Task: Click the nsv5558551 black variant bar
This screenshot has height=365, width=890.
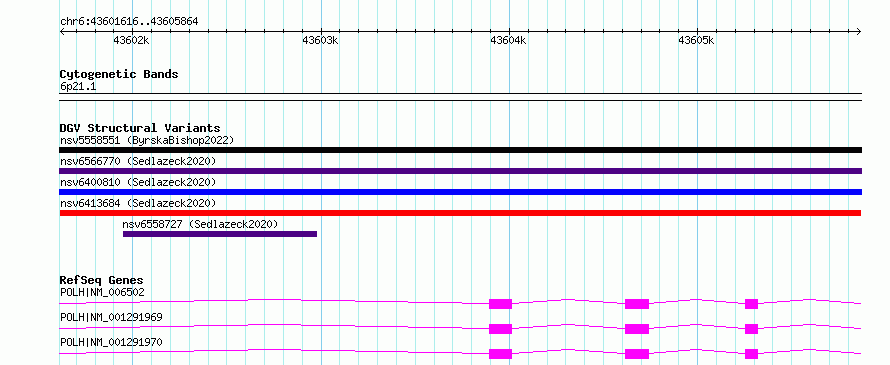Action: [460, 150]
